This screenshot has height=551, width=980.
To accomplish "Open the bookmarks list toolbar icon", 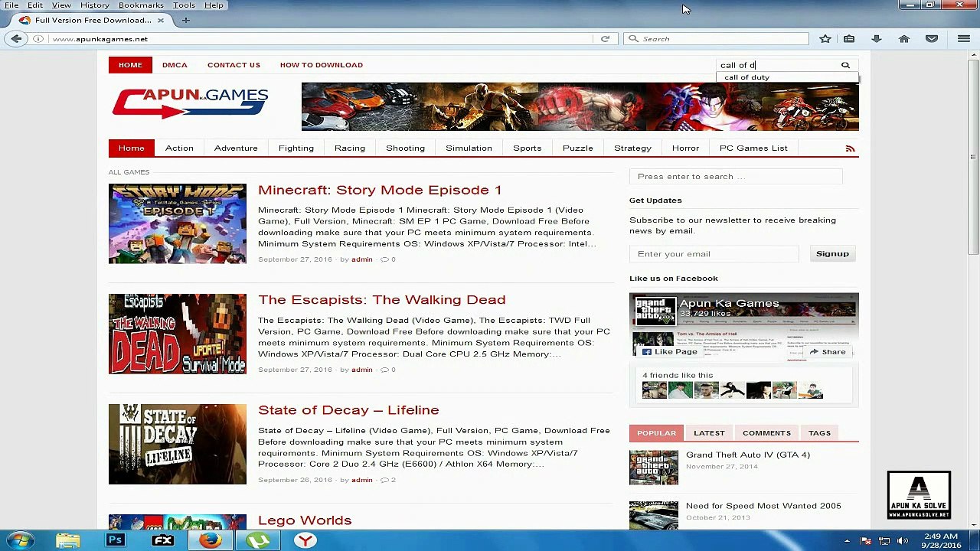I will tap(849, 38).
